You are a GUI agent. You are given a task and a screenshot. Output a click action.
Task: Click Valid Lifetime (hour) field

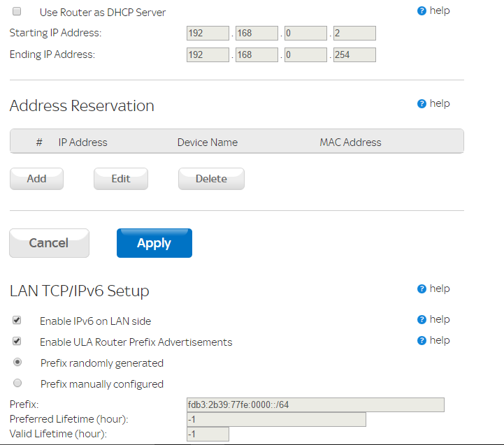coord(208,434)
